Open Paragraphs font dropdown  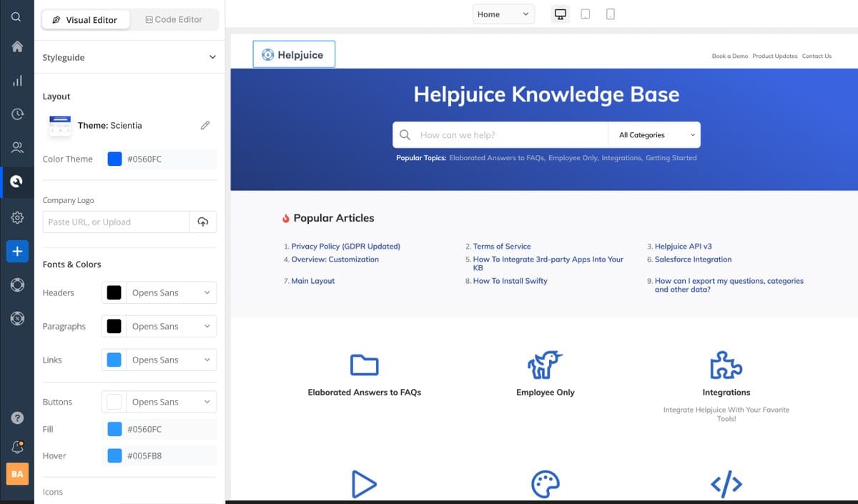click(x=172, y=326)
